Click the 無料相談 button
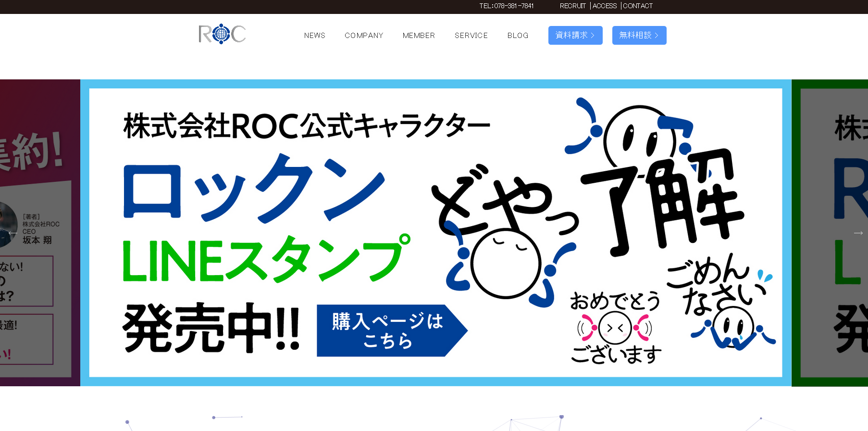This screenshot has width=868, height=431. click(x=639, y=35)
